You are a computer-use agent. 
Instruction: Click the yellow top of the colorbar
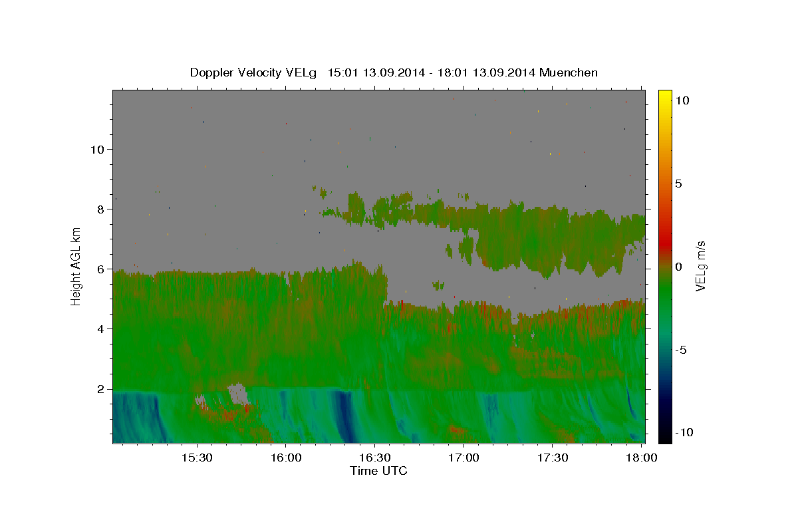pos(664,96)
